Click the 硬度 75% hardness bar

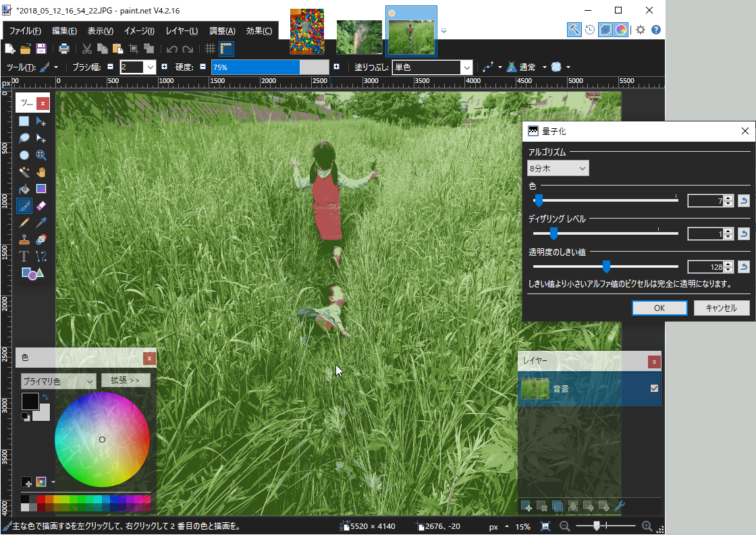click(x=270, y=67)
